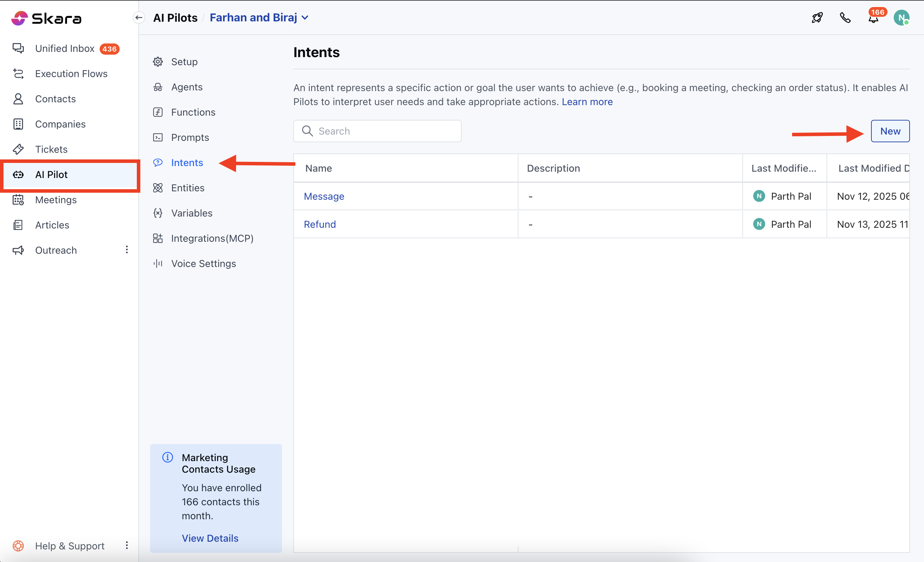Image resolution: width=924 pixels, height=562 pixels.
Task: Focus the intents Search field
Action: [x=382, y=131]
